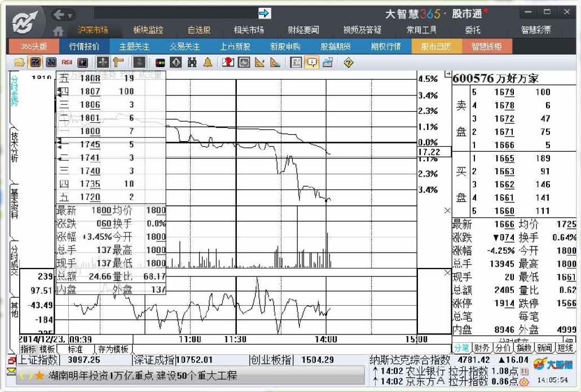581x392 pixels.
Task: Click the red window icon beside 上证指数
Action: click(x=12, y=360)
